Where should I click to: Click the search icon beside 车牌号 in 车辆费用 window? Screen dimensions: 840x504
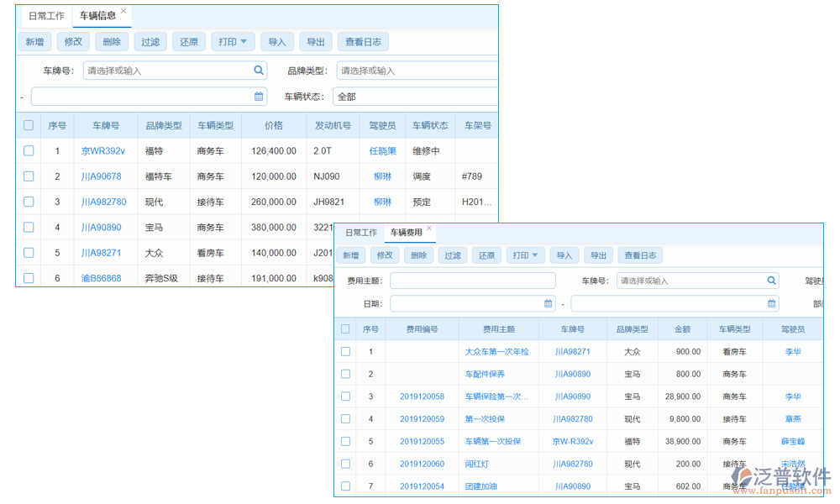[x=771, y=280]
